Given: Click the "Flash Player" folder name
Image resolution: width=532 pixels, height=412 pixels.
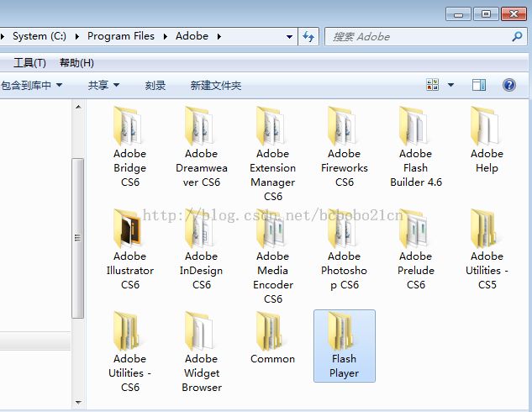Looking at the screenshot, I should coord(344,366).
